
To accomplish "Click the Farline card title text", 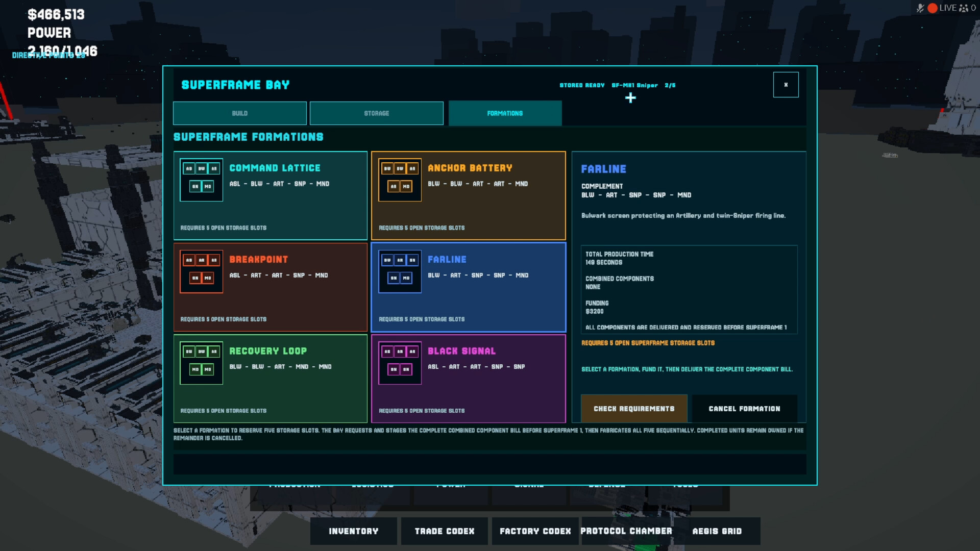I will pyautogui.click(x=447, y=259).
